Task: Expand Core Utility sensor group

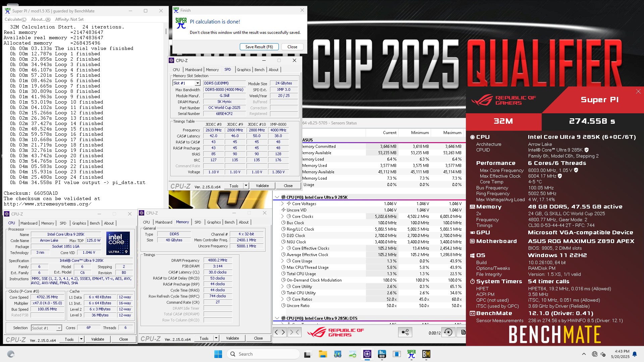Action: (x=282, y=286)
